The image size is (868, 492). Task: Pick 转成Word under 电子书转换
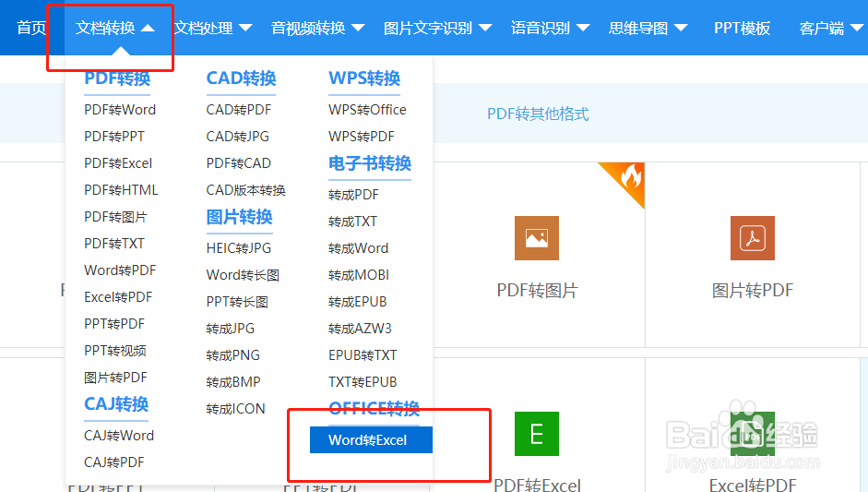(358, 248)
